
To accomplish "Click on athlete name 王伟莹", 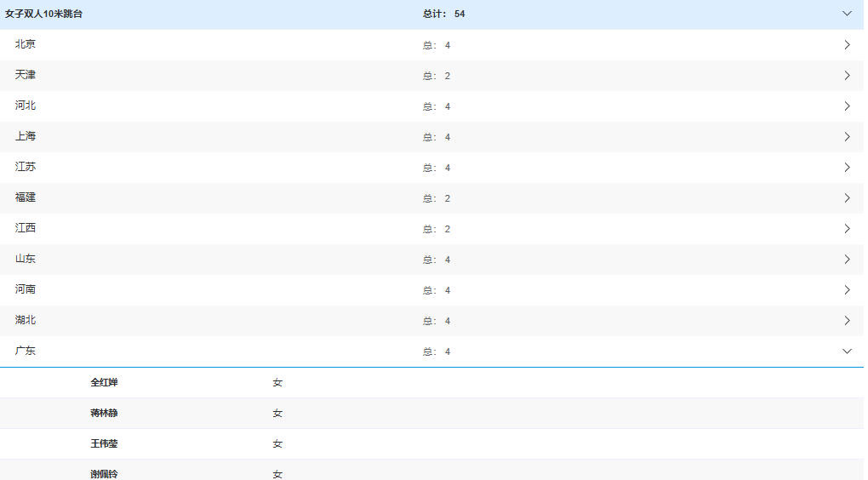I will [104, 444].
